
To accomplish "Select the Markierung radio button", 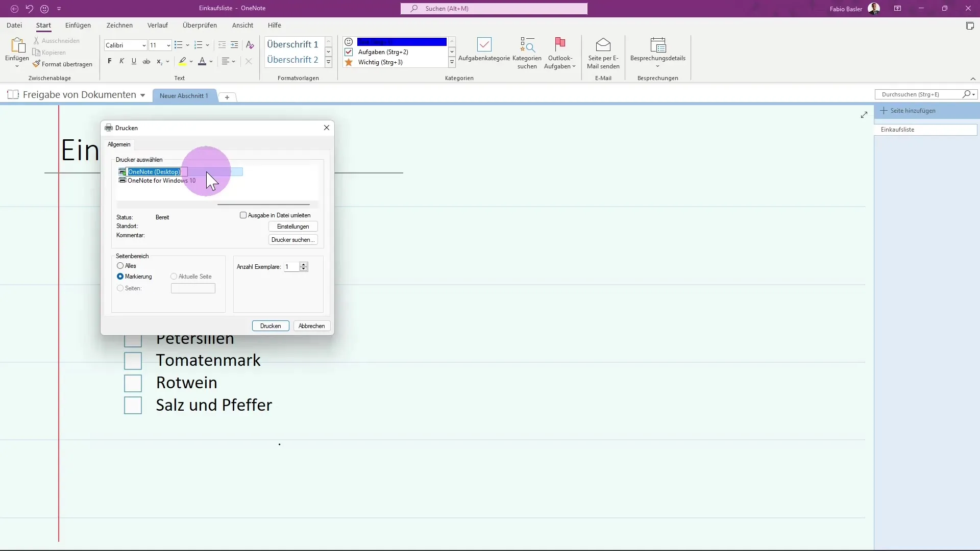I will click(x=120, y=277).
